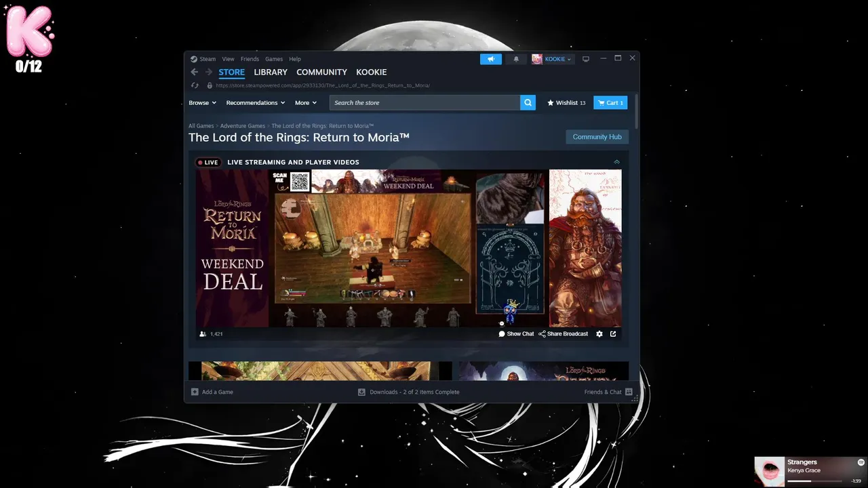Go back with the left arrow
868x488 pixels.
(x=195, y=72)
